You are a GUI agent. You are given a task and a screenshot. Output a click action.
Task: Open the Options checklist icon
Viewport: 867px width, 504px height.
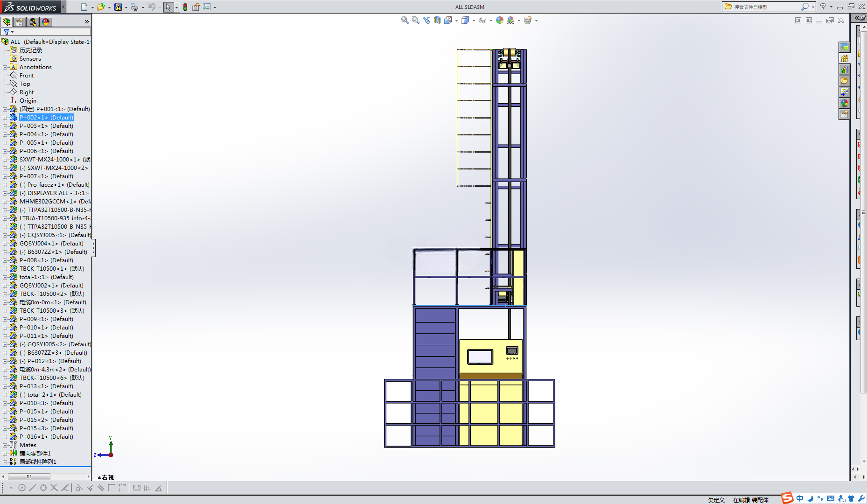coord(207,7)
